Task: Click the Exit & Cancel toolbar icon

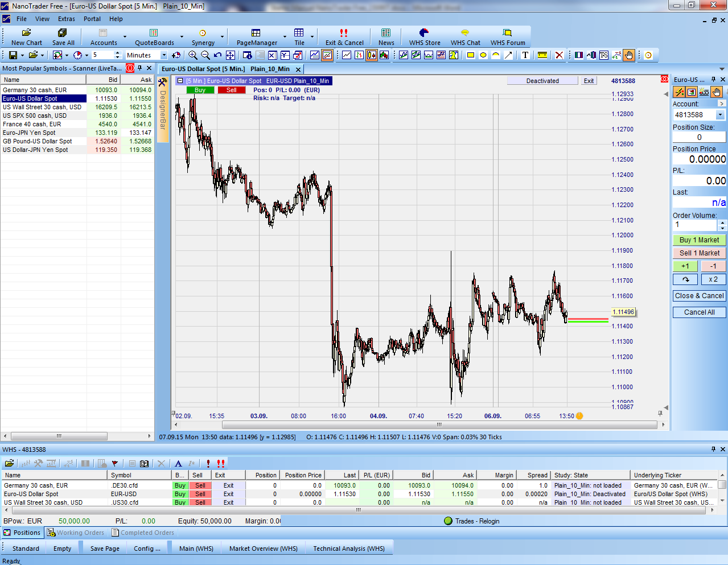Action: tap(344, 37)
